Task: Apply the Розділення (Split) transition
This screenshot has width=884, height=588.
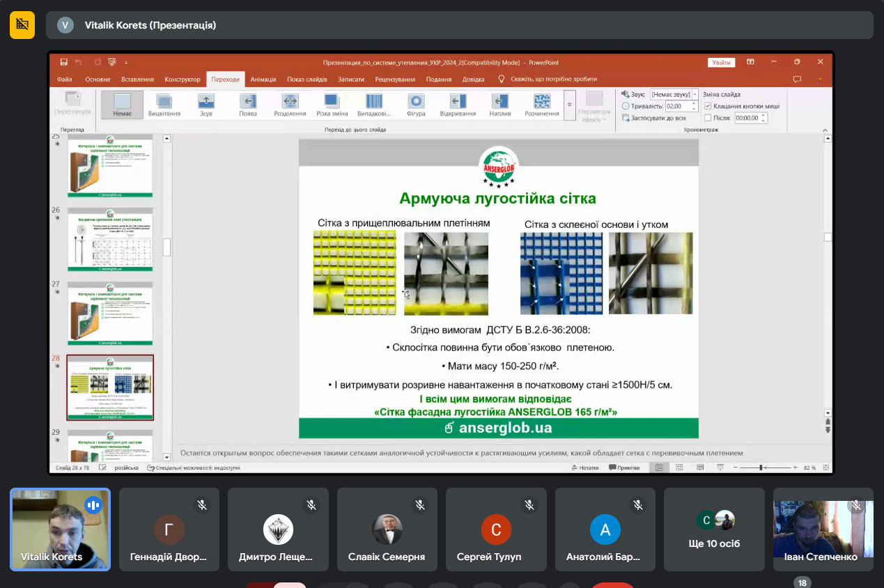Action: click(x=290, y=105)
